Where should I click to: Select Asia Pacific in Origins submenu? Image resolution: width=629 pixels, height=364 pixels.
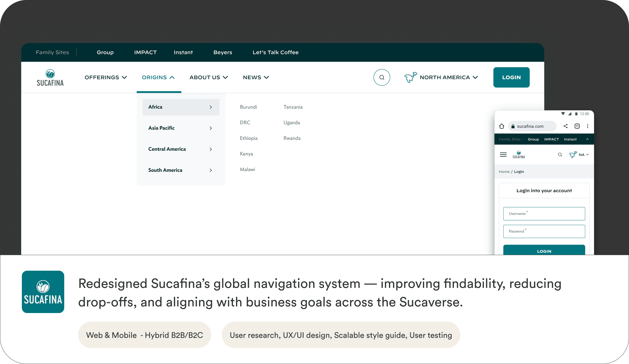pyautogui.click(x=181, y=128)
